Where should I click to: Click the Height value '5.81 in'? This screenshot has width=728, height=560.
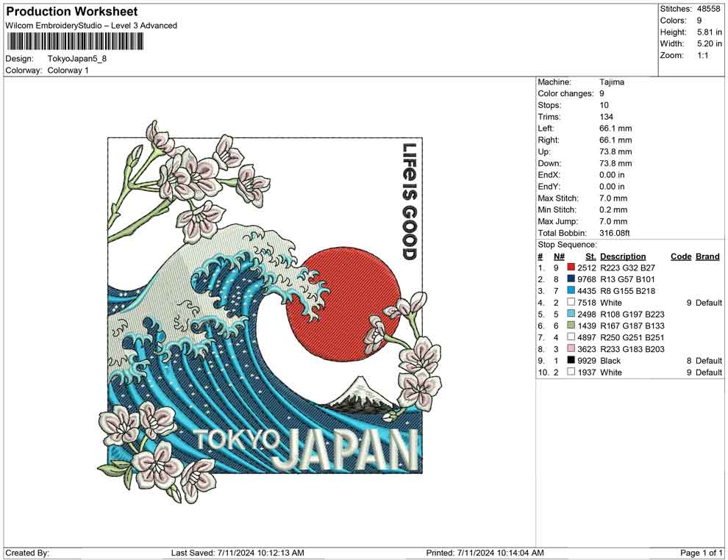point(710,32)
